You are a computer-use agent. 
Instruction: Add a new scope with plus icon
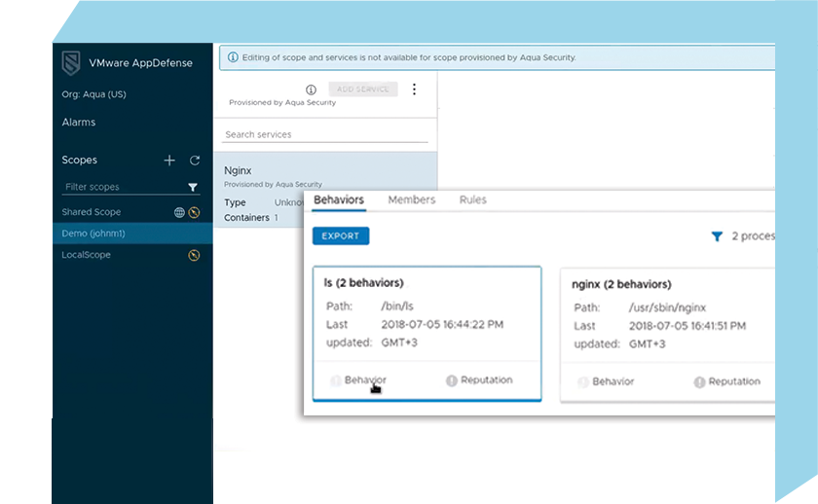[169, 161]
